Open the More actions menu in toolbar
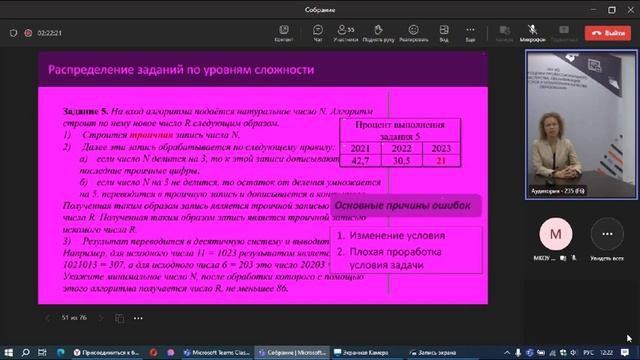 coord(470,33)
